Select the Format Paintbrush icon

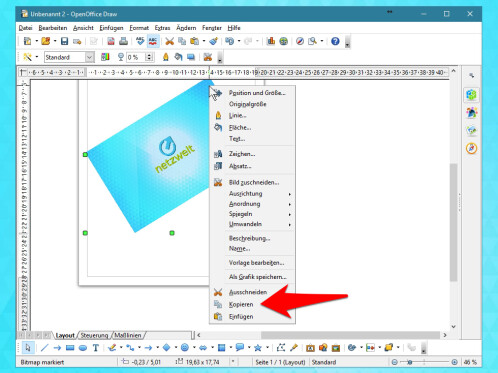click(x=213, y=41)
